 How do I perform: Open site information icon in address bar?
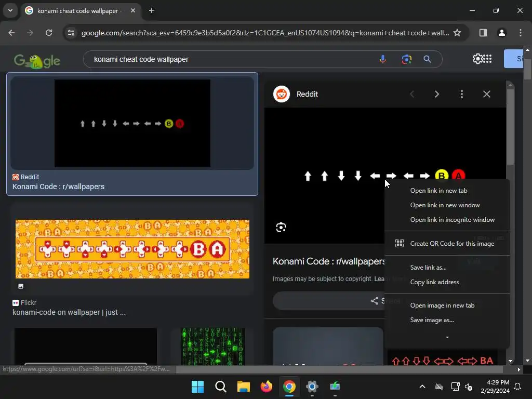click(x=71, y=33)
